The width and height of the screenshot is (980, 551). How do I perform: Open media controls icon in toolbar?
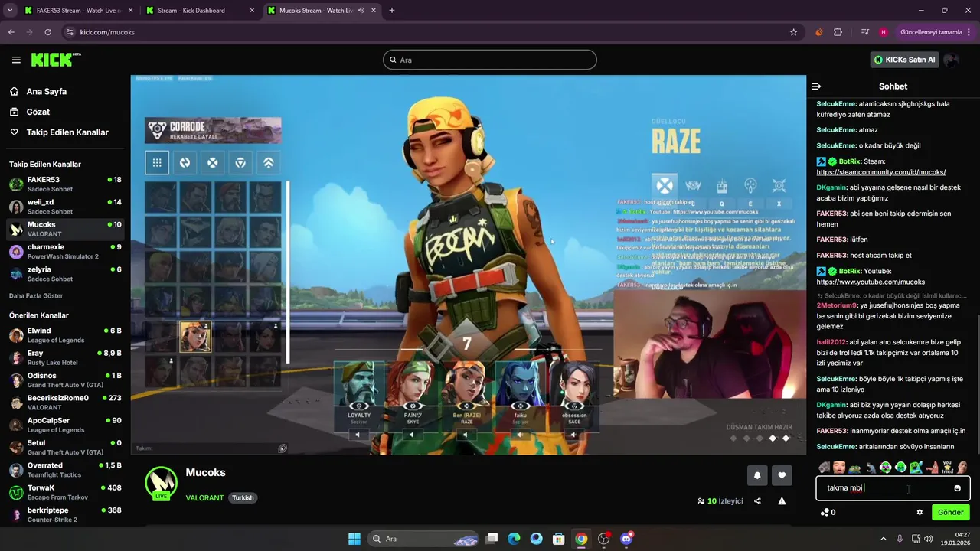coord(864,32)
